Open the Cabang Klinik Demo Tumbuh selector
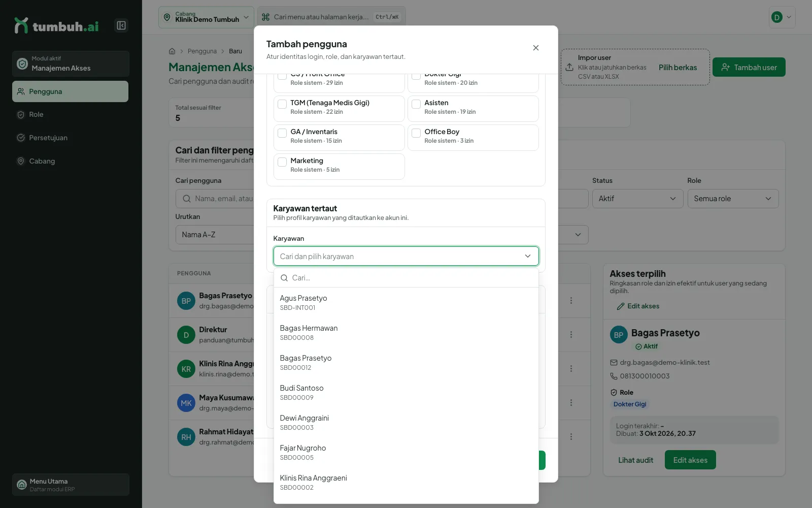 coord(206,17)
